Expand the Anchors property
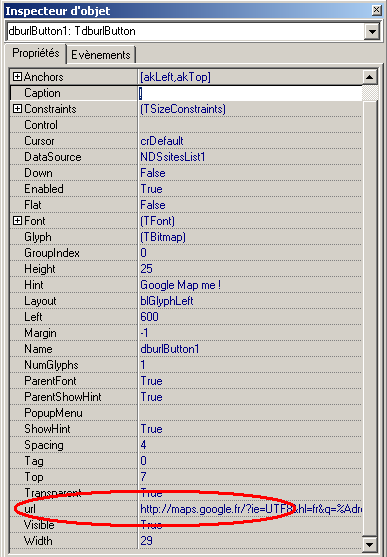This screenshot has height=557, width=387. (x=17, y=77)
